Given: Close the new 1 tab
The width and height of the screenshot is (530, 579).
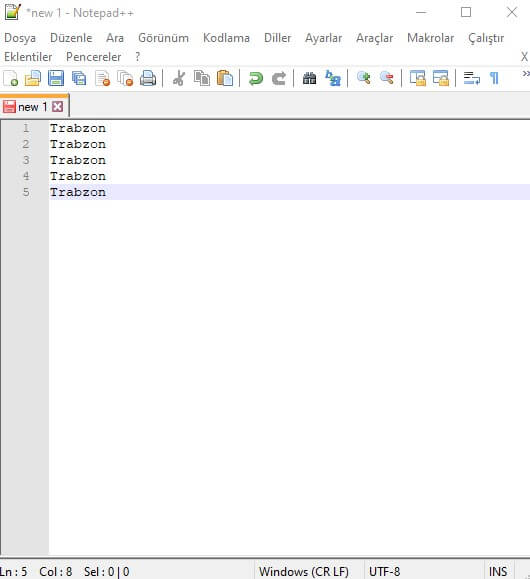Looking at the screenshot, I should coord(58,107).
